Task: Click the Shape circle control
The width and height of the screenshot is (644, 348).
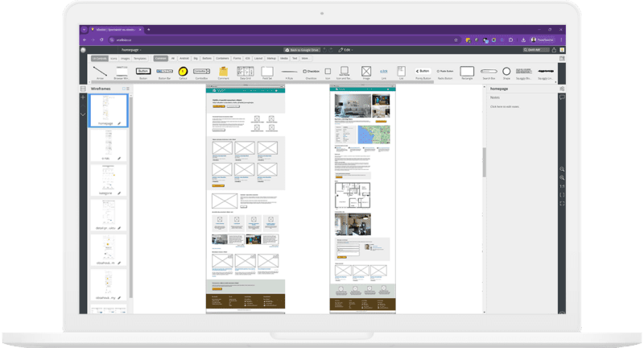Action: pyautogui.click(x=506, y=71)
